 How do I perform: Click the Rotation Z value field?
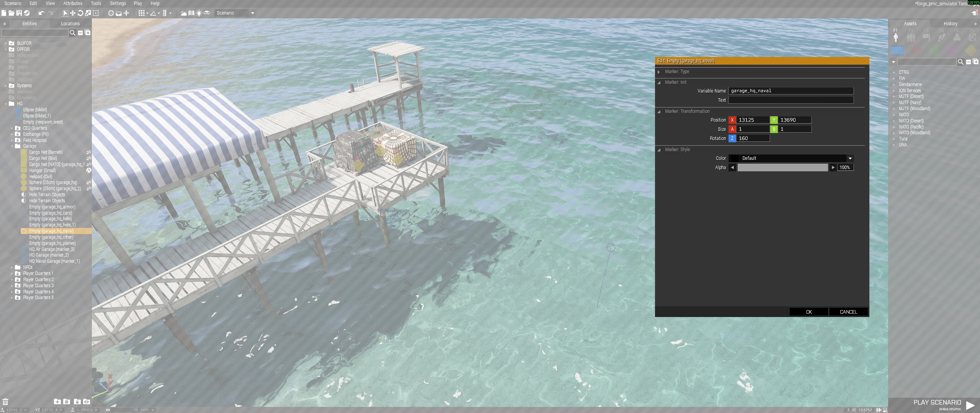tap(753, 138)
